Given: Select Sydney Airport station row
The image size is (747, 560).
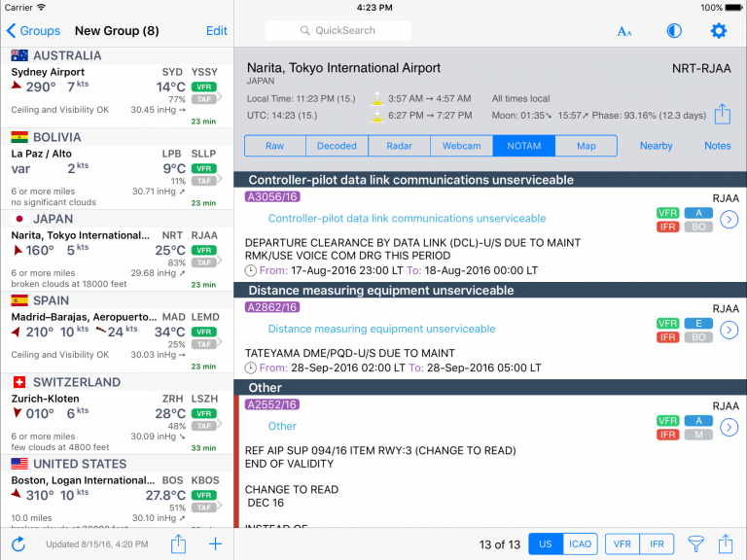Looking at the screenshot, I should click(x=117, y=95).
